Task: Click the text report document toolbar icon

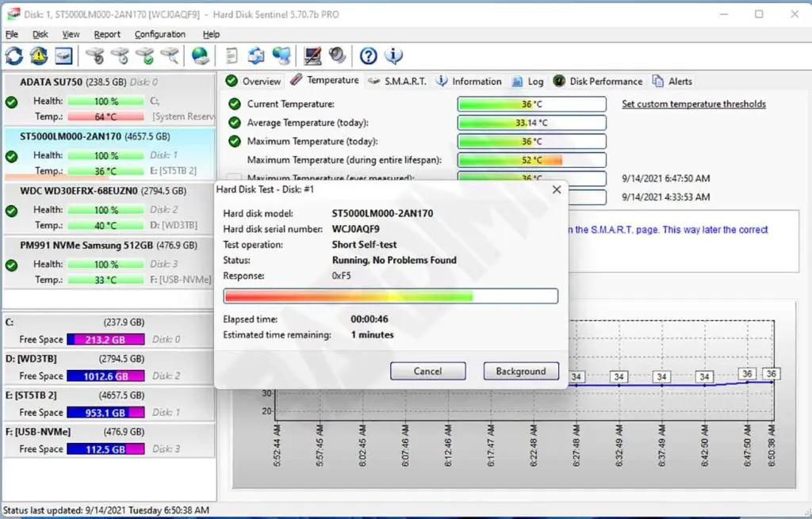Action: click(x=232, y=55)
